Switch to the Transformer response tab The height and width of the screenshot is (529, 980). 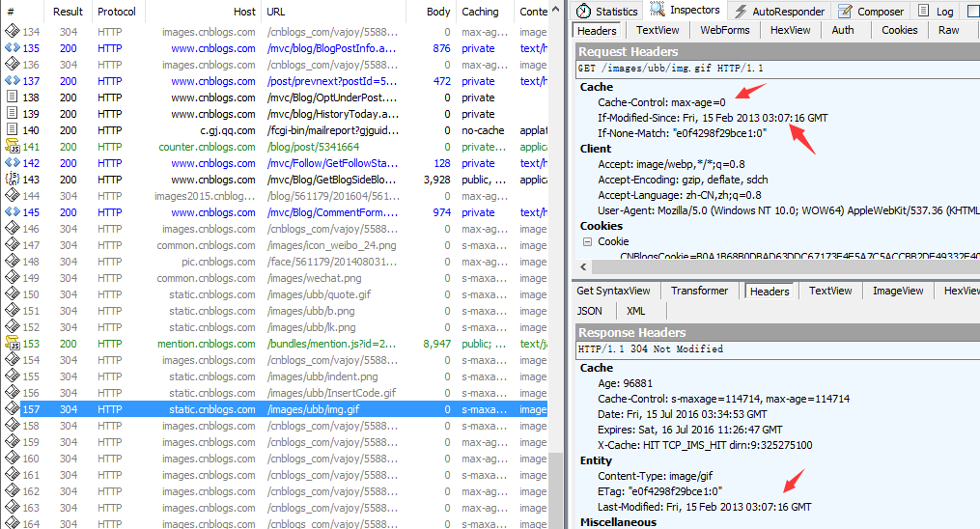point(699,291)
